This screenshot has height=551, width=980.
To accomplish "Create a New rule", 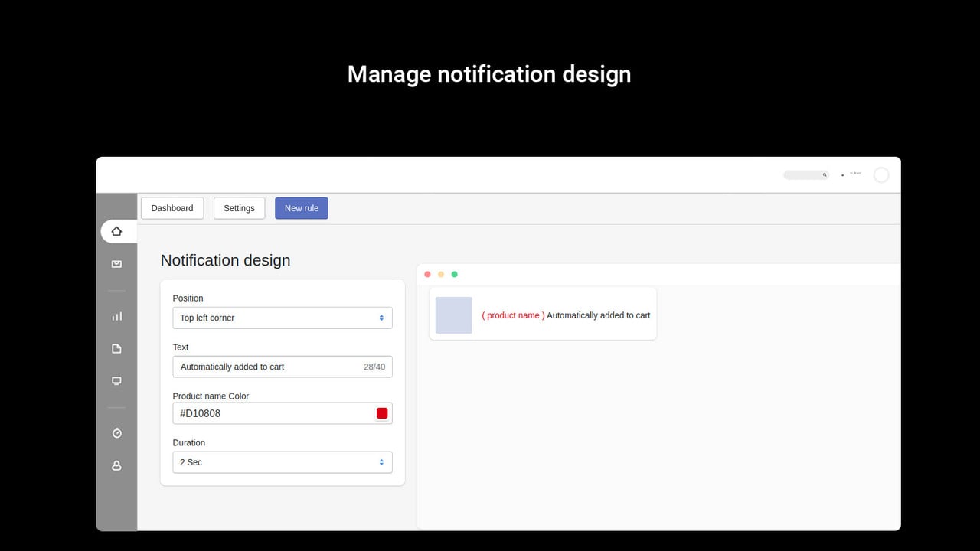I will (x=302, y=208).
